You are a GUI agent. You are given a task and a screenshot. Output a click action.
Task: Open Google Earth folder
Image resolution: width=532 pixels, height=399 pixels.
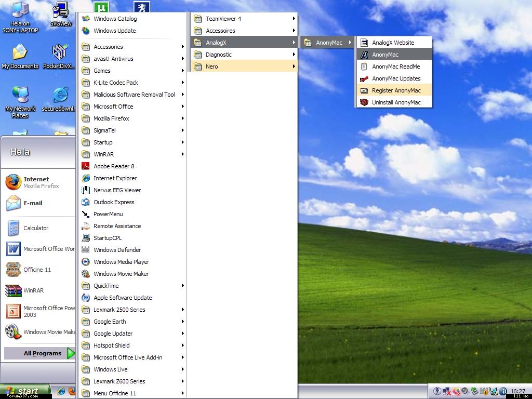[133, 322]
